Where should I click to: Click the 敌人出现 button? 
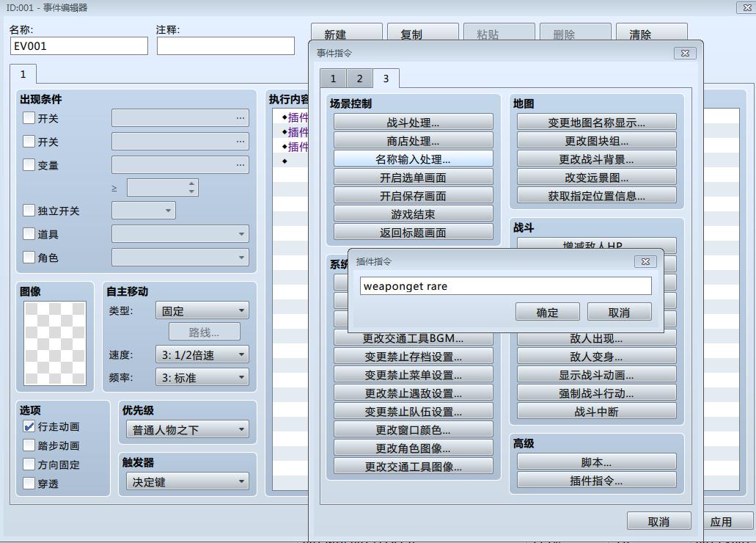click(597, 339)
